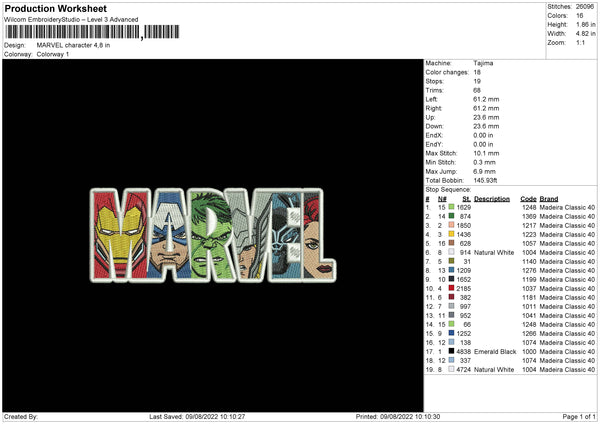Select the Stops value 19

pyautogui.click(x=477, y=81)
